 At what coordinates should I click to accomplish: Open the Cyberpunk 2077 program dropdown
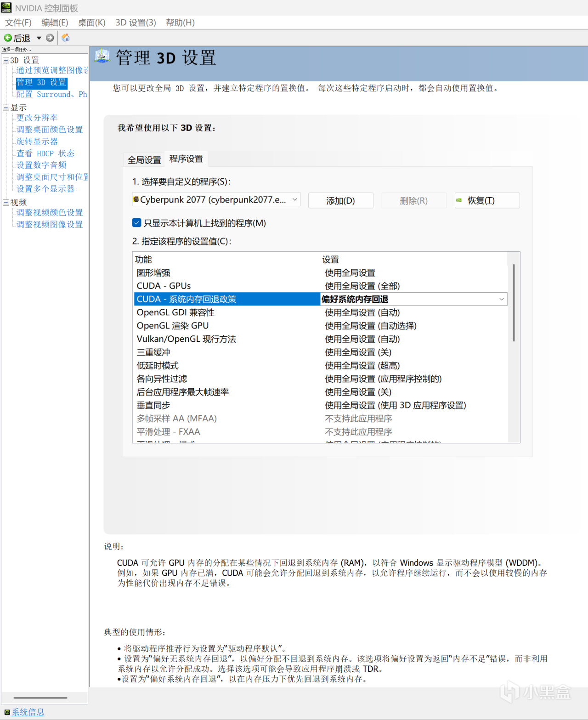click(x=216, y=199)
